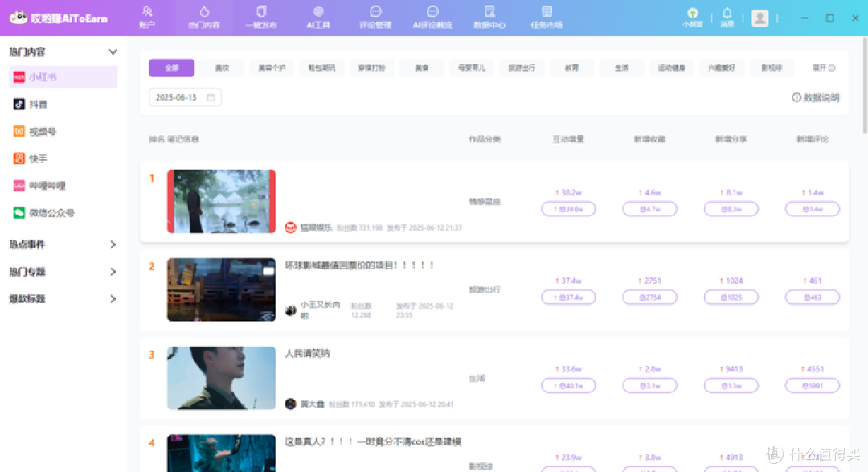Open 黄大鑫 author avatar
Image resolution: width=868 pixels, height=472 pixels.
pyautogui.click(x=290, y=404)
